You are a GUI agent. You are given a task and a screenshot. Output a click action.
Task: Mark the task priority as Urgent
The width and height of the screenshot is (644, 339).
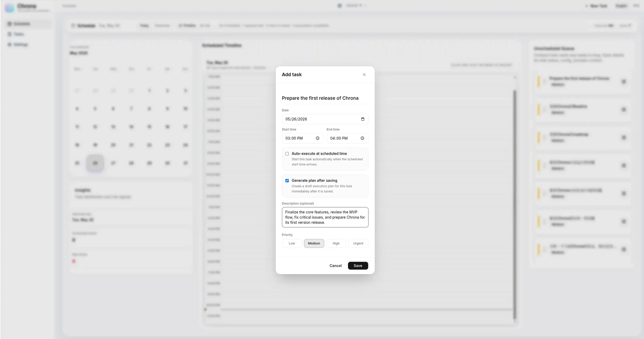358,243
